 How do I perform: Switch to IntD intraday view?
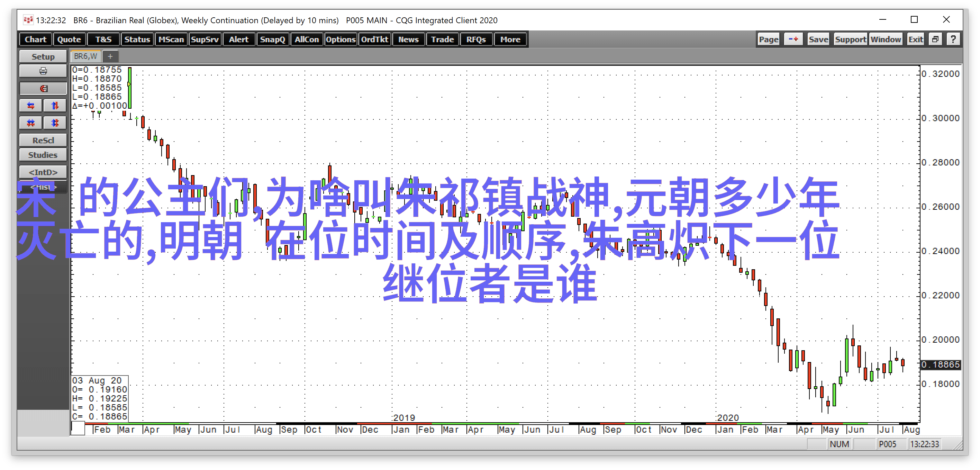click(x=43, y=172)
